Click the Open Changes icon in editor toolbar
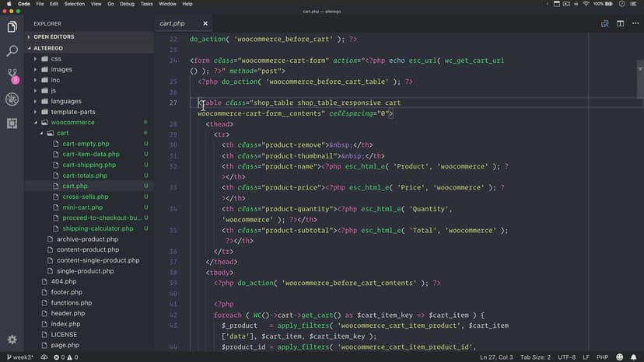Viewport: 644px width, 362px height. pyautogui.click(x=604, y=23)
